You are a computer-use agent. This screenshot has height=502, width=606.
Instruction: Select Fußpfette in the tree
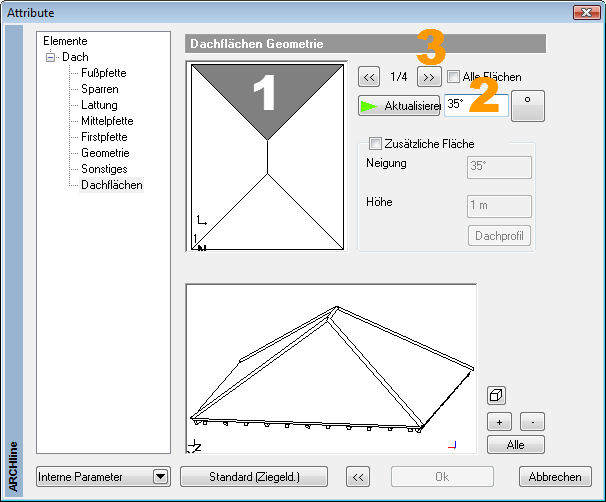coord(103,73)
